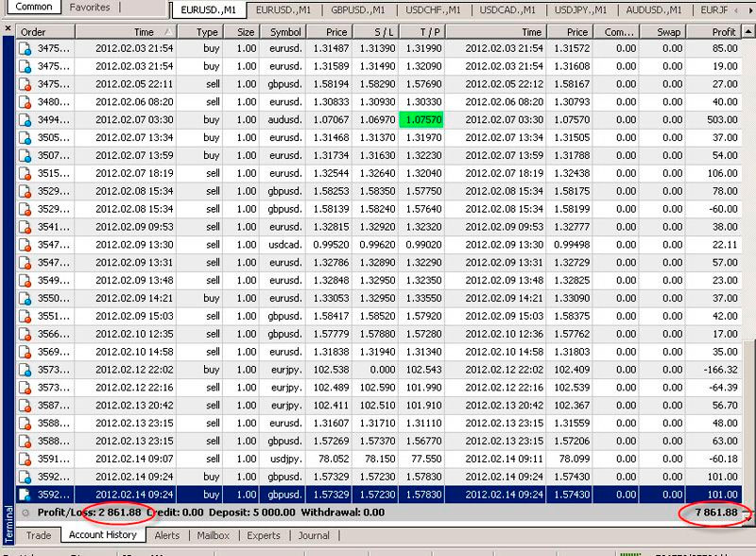Click the usdcad order 3547 buy icon

[26, 245]
